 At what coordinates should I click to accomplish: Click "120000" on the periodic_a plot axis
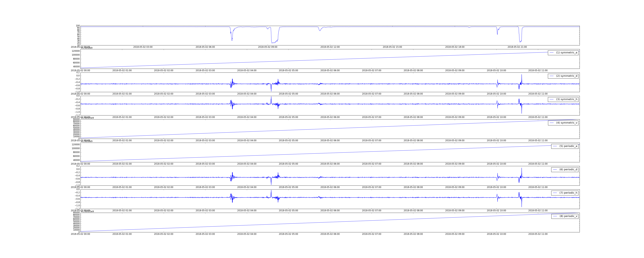[x=76, y=144]
